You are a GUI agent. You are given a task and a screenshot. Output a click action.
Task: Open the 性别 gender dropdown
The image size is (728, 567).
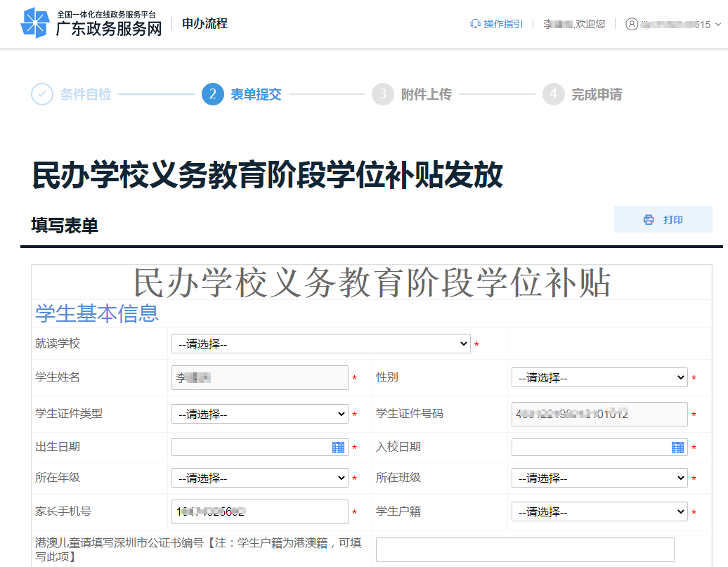point(599,377)
